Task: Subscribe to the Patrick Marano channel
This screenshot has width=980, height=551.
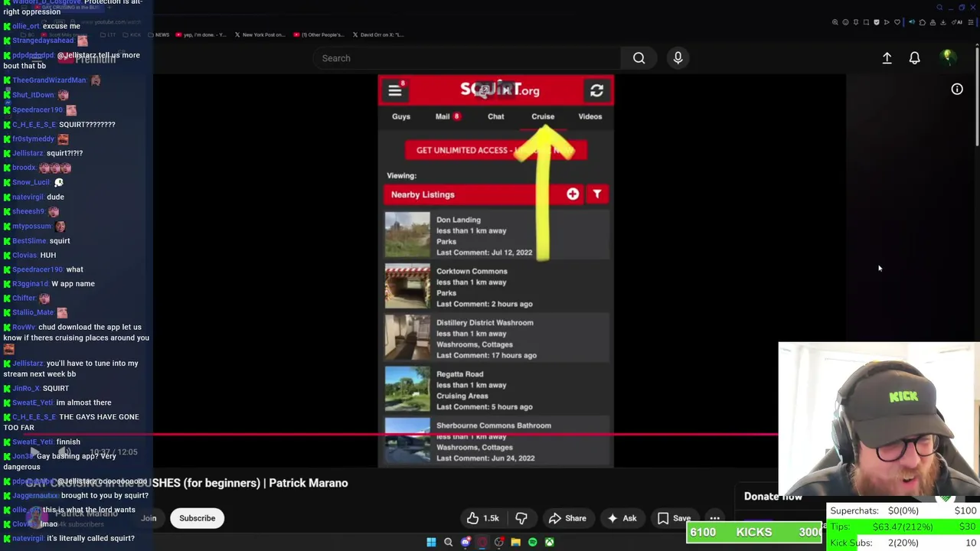Action: [x=197, y=518]
